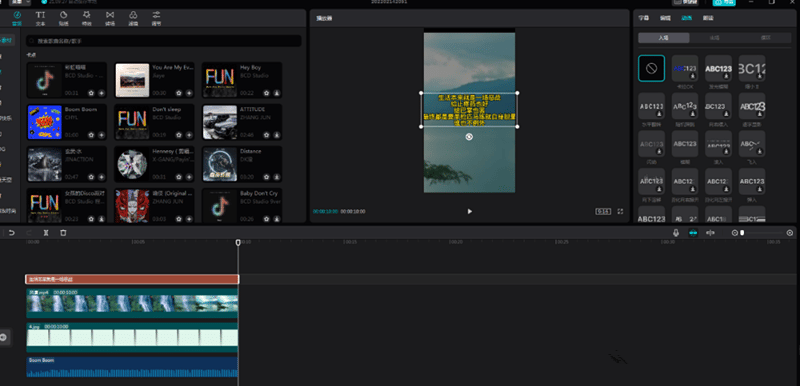
Task: Favorite the Distance track
Action: 266,177
